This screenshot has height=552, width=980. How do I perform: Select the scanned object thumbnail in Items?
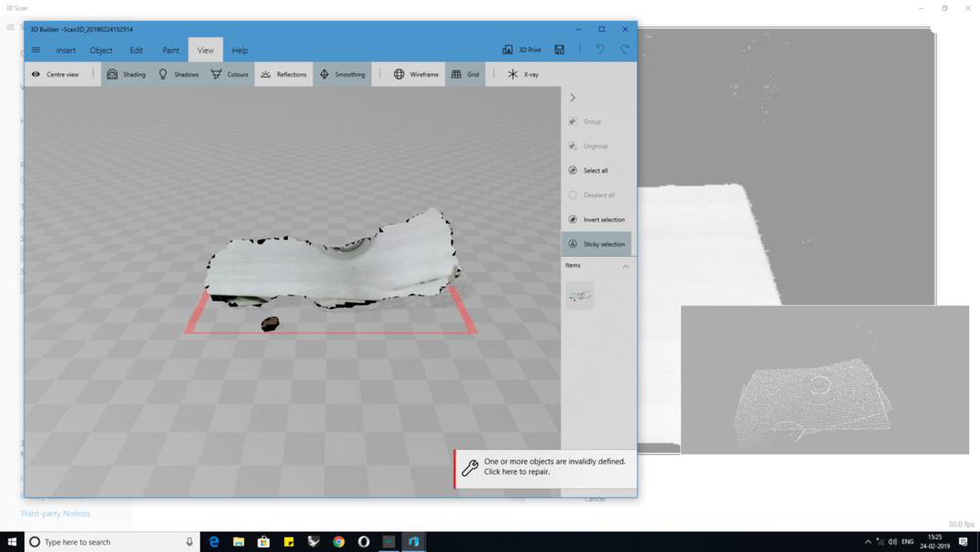(x=580, y=295)
